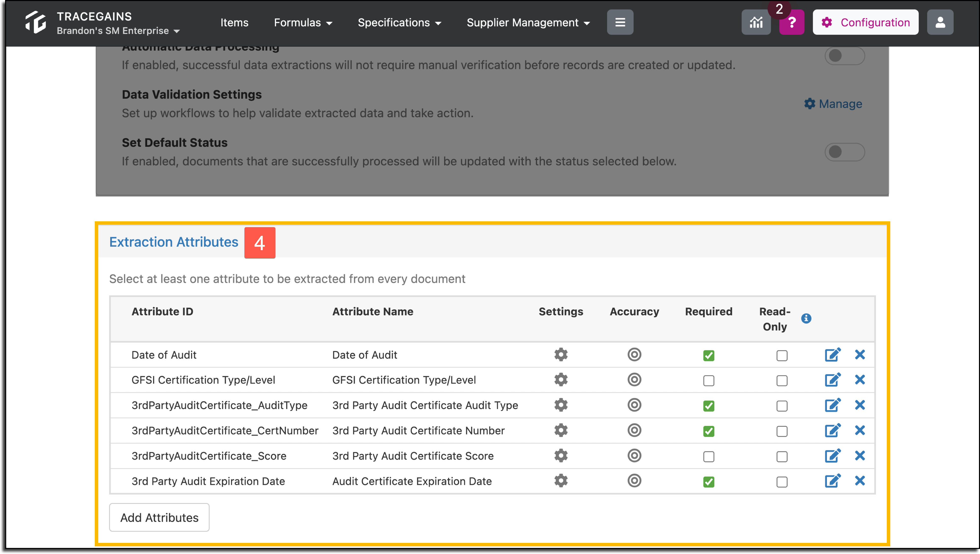
Task: Click Manage for Data Validation Settings
Action: click(833, 104)
